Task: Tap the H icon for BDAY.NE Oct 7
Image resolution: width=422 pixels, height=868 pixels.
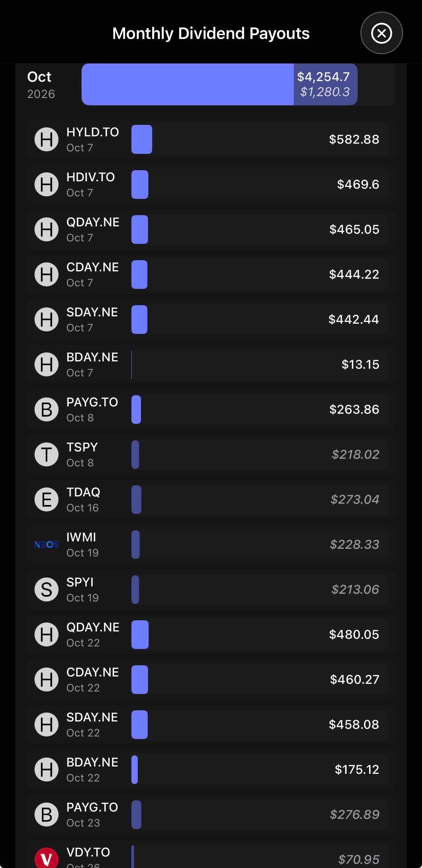Action: click(47, 365)
